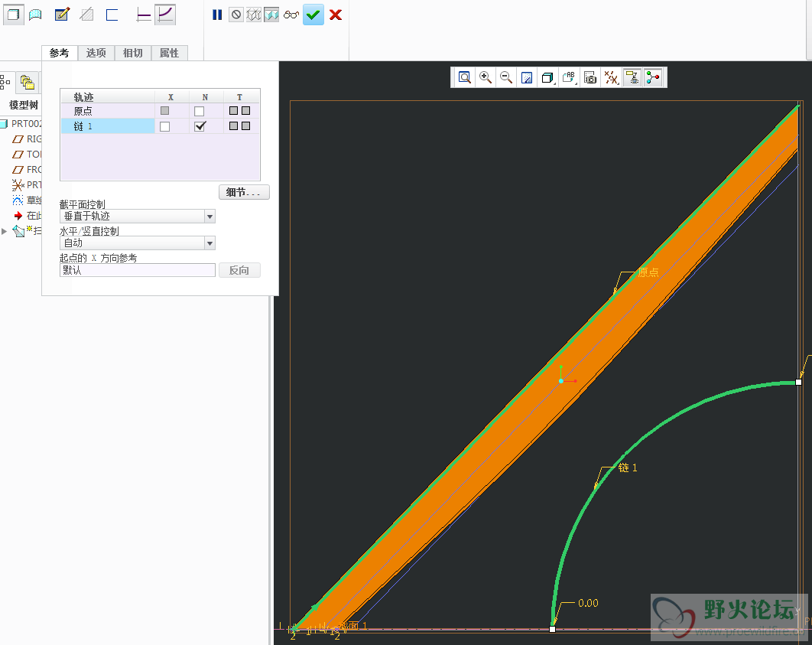Cancel the feature with red X
Screen dimensions: 812x645
[x=335, y=15]
